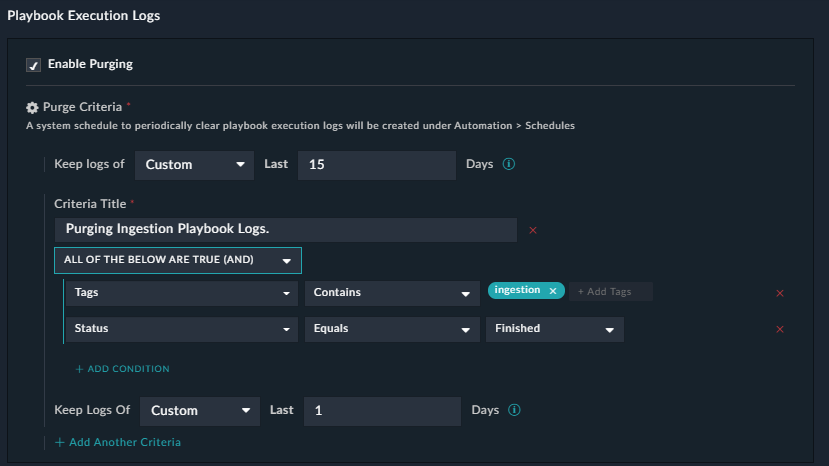Delete the Status condition row

780,329
